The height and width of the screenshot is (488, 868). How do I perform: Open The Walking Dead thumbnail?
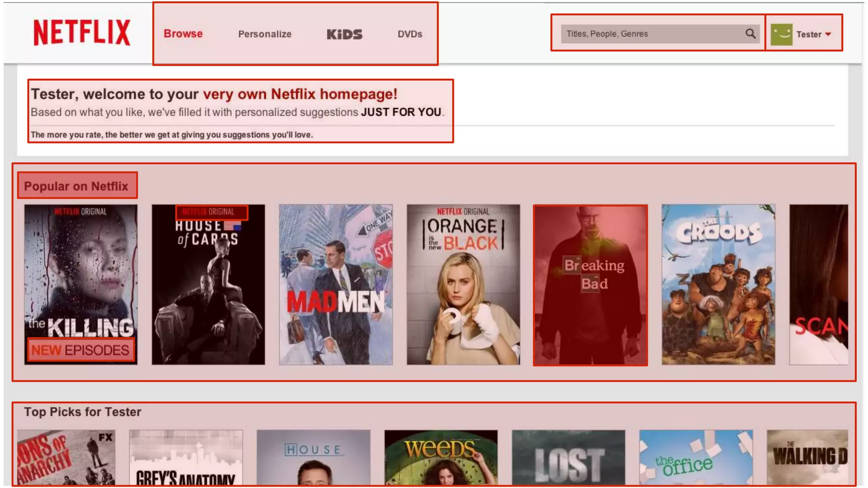click(x=807, y=457)
